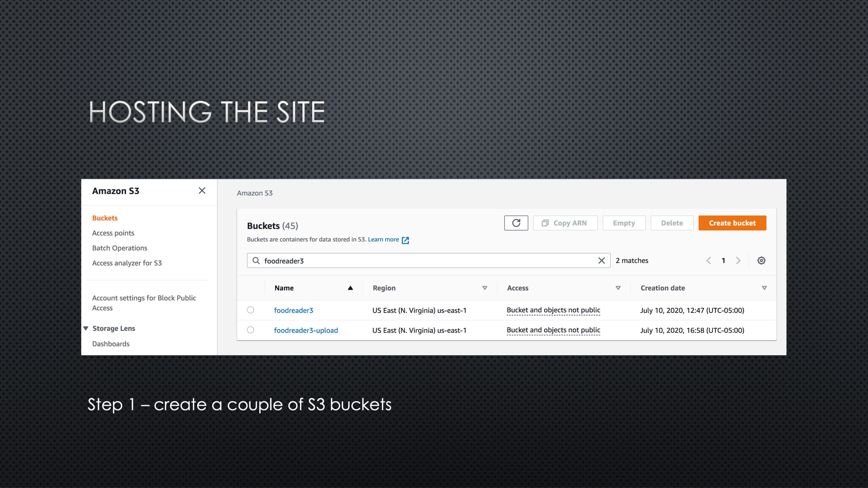
Task: Click July 10, 2020, 16:58 creation date
Action: (x=692, y=330)
